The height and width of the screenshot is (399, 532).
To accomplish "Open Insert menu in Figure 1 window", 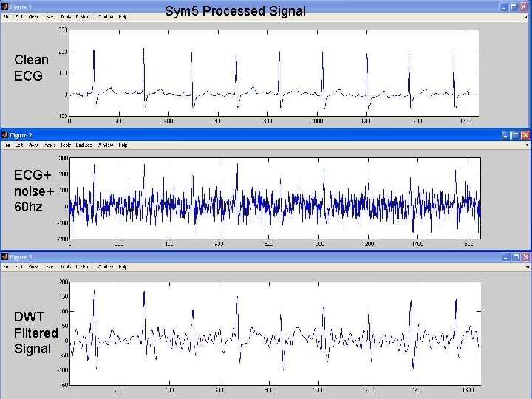I will pyautogui.click(x=49, y=16).
